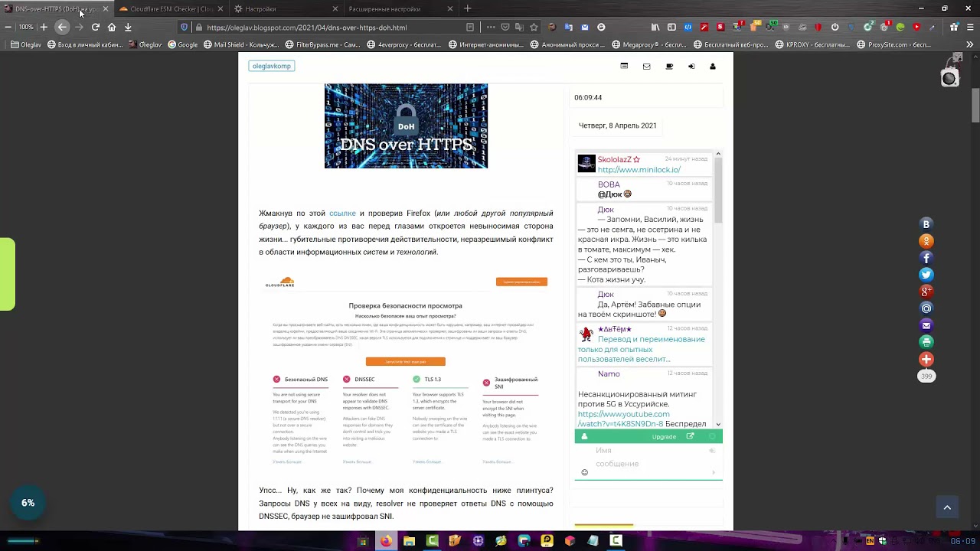
Task: Share the post on VK
Action: [926, 224]
